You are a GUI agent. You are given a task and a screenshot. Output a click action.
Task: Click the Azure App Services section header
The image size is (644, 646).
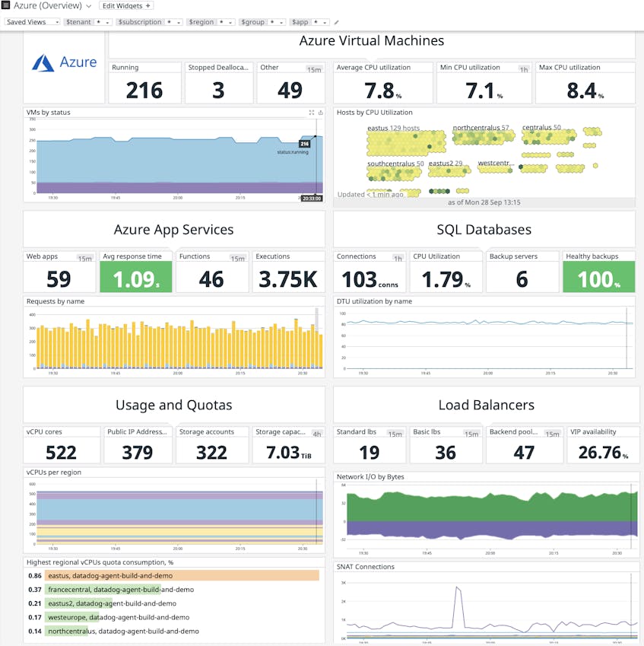173,230
